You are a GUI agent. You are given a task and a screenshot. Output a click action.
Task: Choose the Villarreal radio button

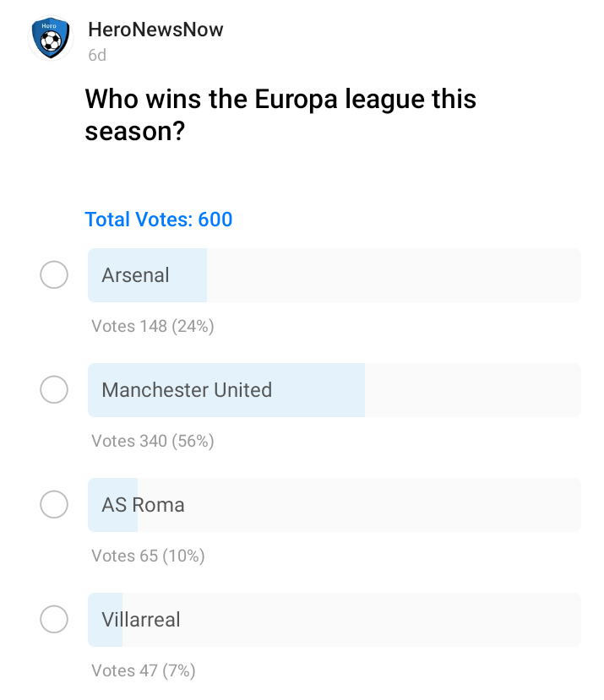point(54,619)
